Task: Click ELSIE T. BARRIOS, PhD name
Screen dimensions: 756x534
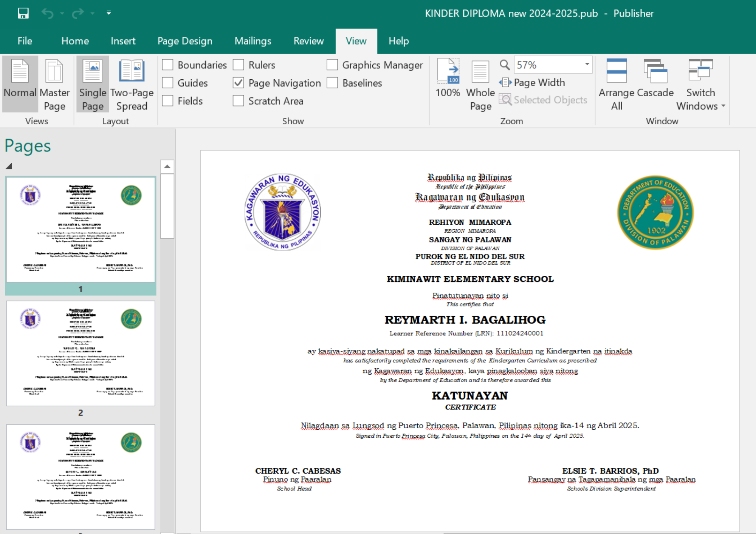Action: tap(610, 471)
